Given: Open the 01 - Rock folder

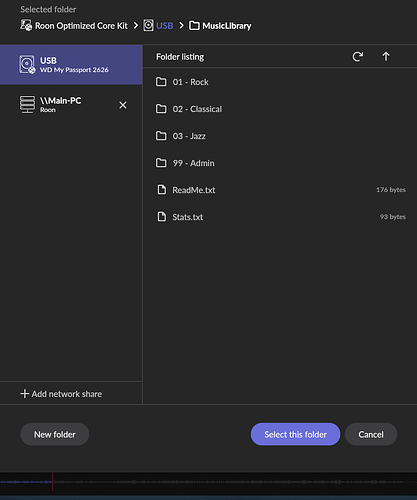Looking at the screenshot, I should click(x=280, y=82).
